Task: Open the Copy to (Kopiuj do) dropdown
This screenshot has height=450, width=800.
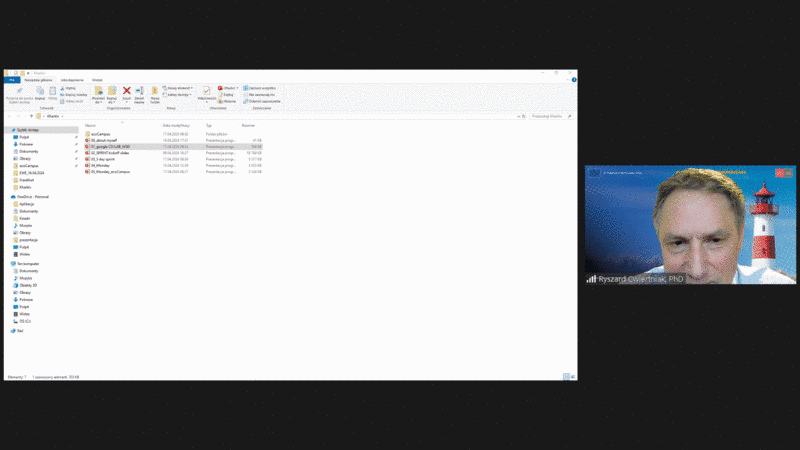Action: click(112, 92)
